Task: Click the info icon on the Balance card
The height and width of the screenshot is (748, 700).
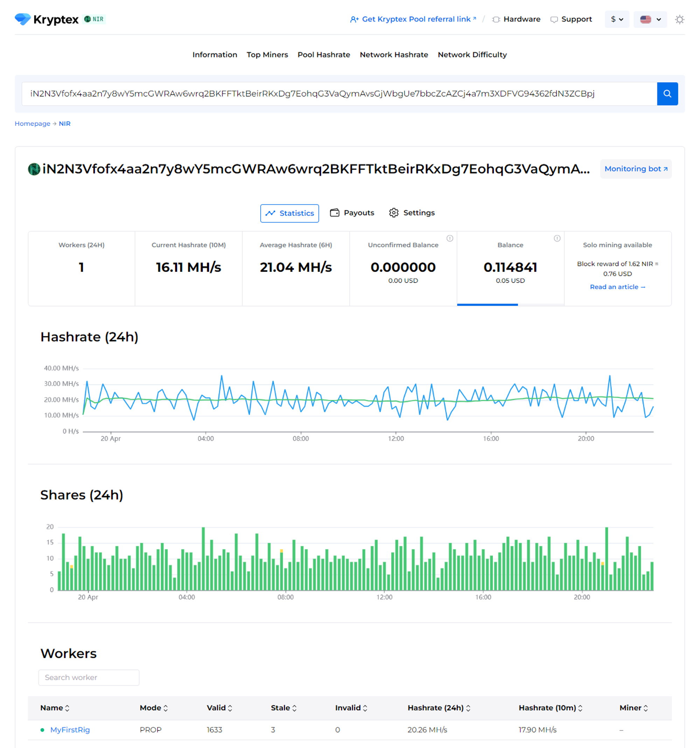Action: [557, 238]
